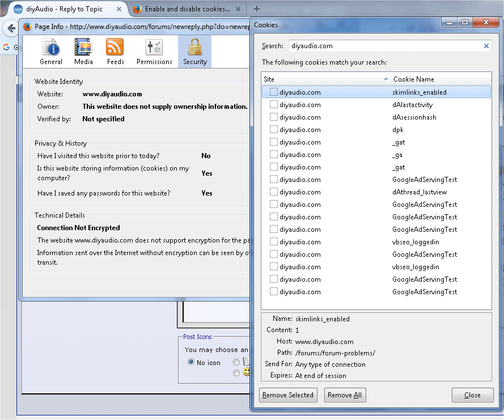Viewport: 504px width, 420px height.
Task: Select the dpk cookie row
Action: click(376, 130)
